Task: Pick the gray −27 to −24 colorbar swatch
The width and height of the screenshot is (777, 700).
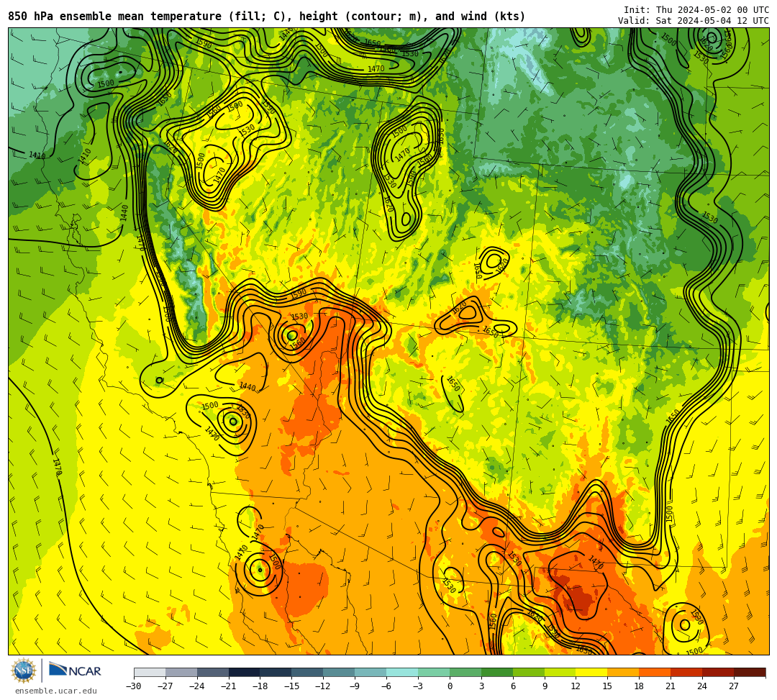Action: click(181, 672)
